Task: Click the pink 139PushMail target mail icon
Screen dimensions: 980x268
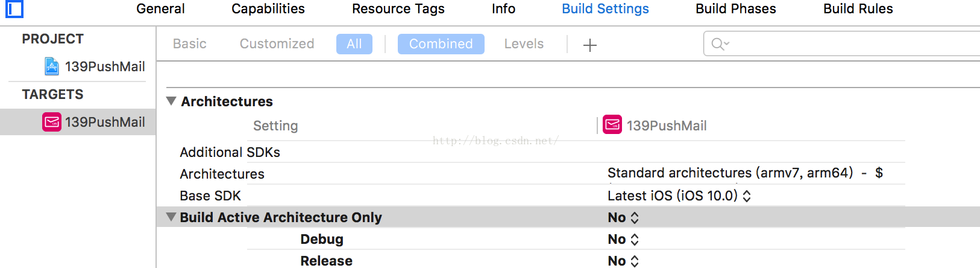Action: [x=52, y=122]
